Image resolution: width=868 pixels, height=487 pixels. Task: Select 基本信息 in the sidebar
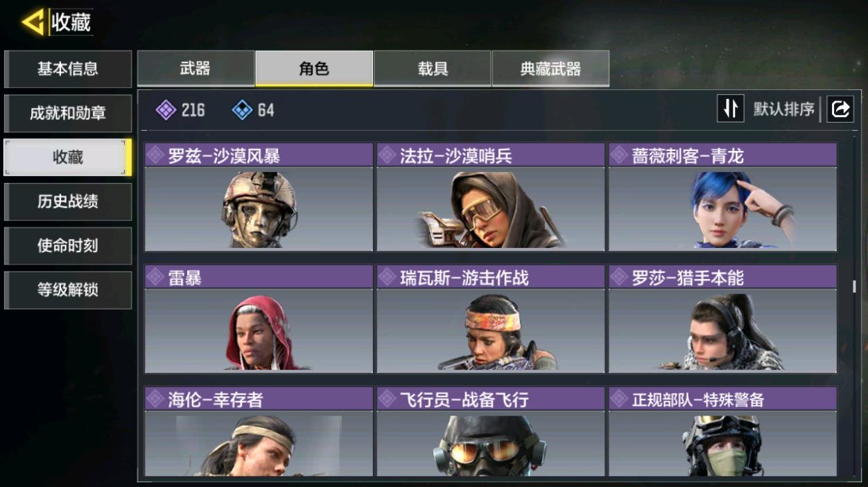tap(68, 69)
